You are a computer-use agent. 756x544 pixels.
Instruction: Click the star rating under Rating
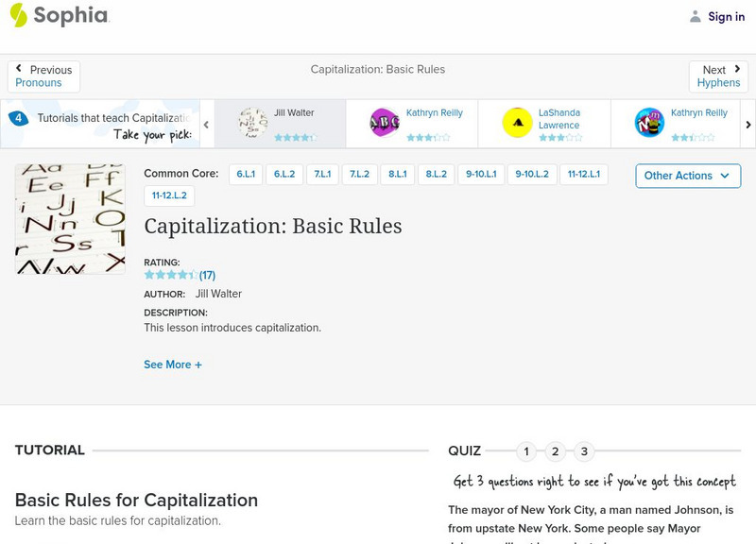pyautogui.click(x=171, y=276)
